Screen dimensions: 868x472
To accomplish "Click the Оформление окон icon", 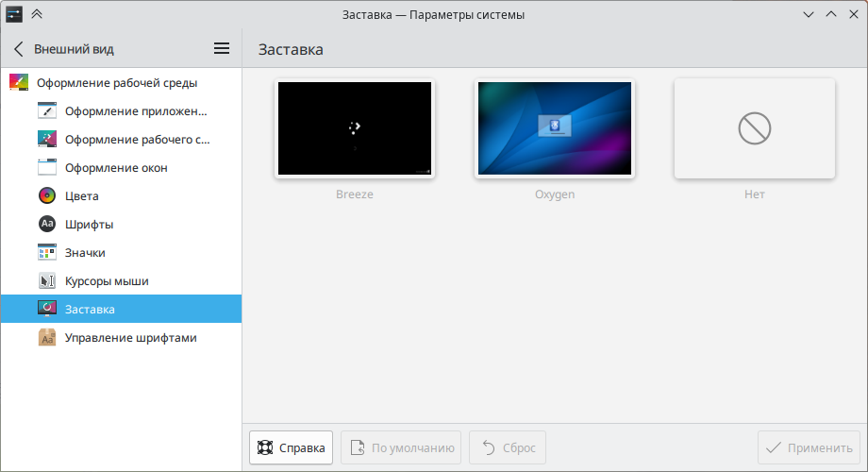I will click(47, 167).
